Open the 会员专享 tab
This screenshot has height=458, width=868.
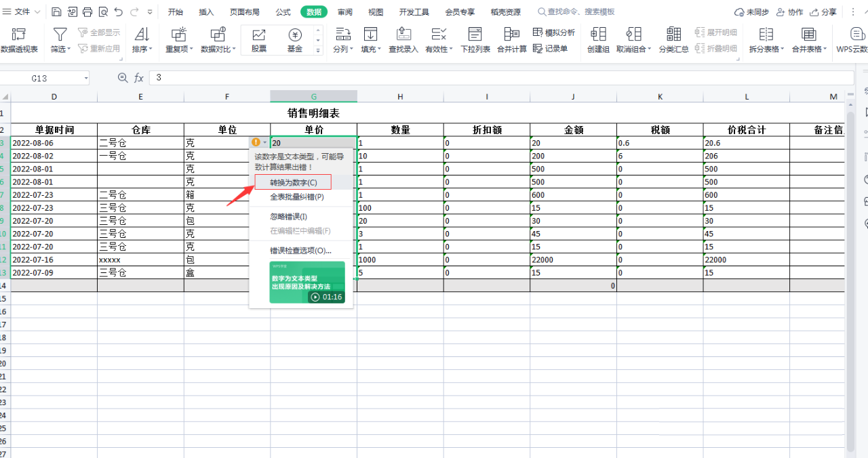pyautogui.click(x=460, y=12)
